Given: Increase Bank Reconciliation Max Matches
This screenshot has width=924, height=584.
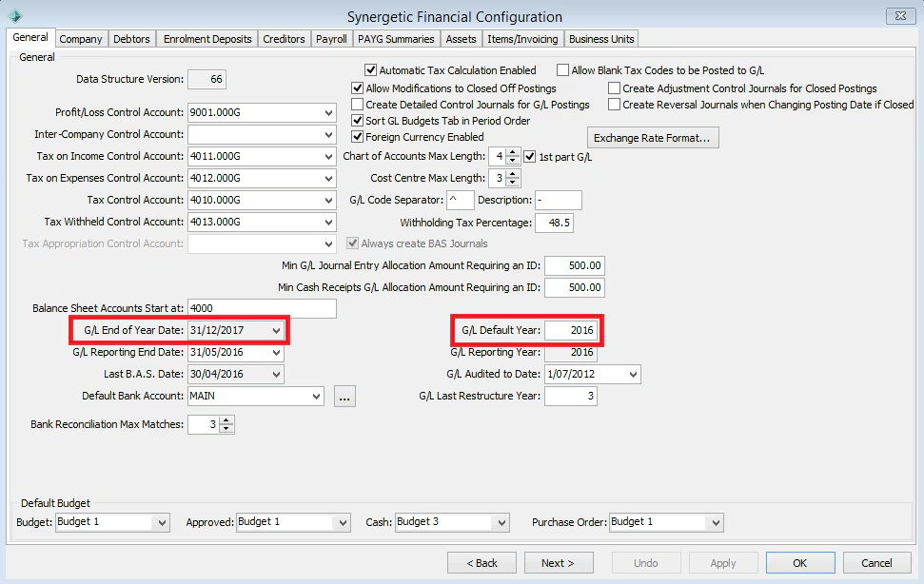Looking at the screenshot, I should [226, 420].
